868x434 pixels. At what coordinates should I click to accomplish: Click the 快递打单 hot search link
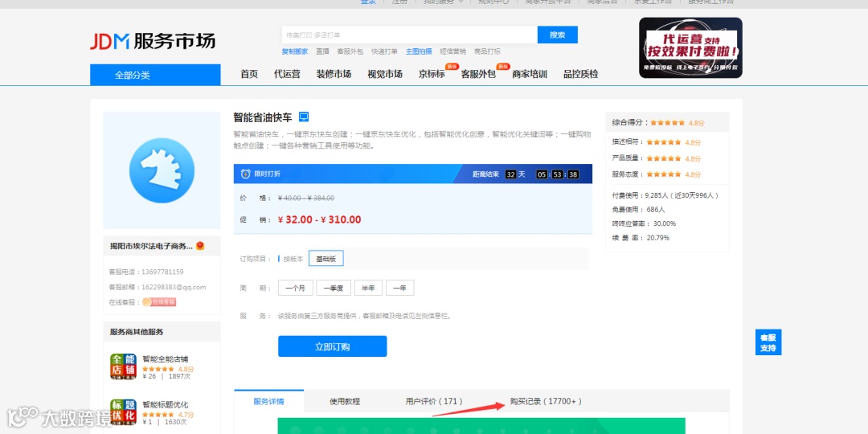(384, 51)
